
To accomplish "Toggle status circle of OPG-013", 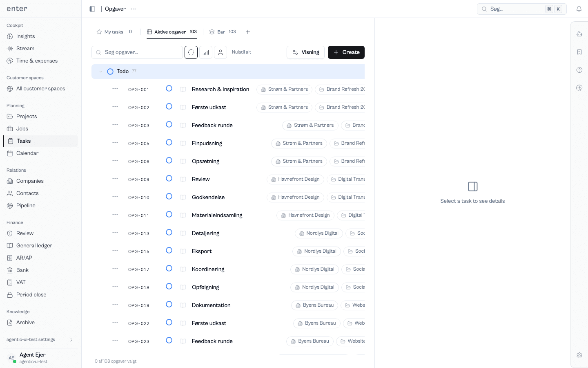I will click(169, 232).
